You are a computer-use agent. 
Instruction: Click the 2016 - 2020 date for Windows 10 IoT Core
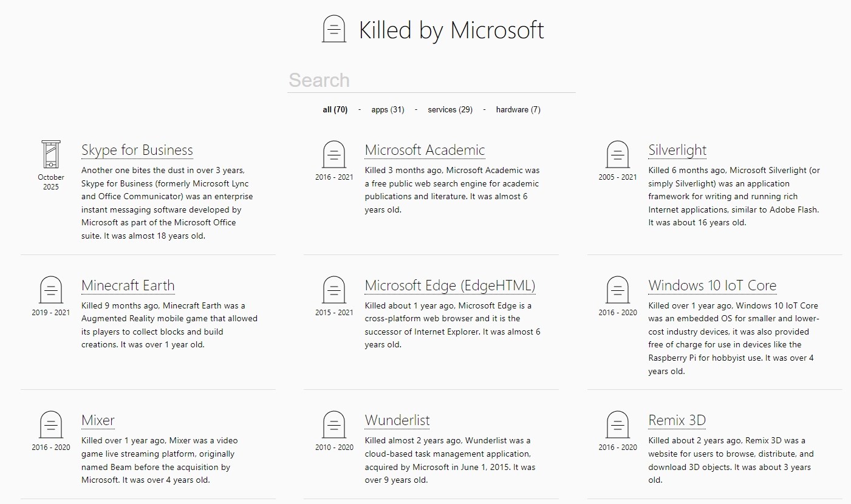(618, 313)
